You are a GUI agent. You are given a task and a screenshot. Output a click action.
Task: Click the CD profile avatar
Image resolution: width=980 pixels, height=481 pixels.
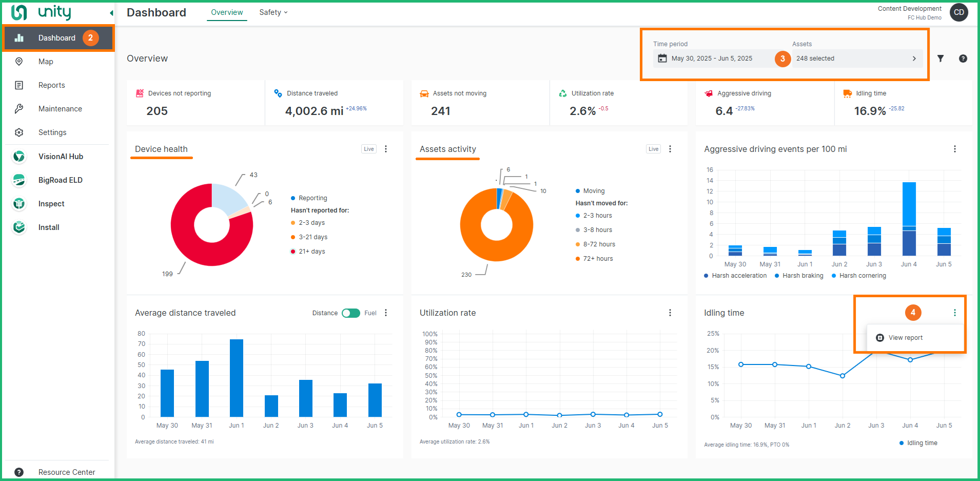click(959, 12)
